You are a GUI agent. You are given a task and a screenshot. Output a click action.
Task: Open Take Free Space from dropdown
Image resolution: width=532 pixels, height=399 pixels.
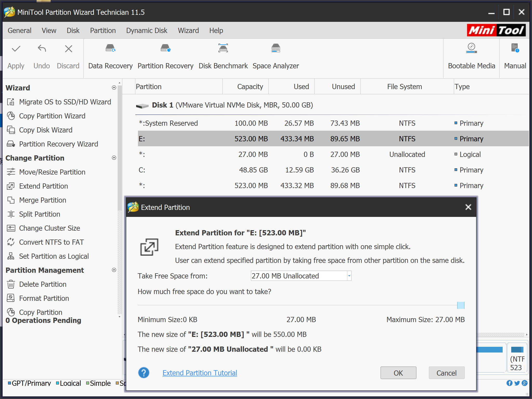point(301,276)
